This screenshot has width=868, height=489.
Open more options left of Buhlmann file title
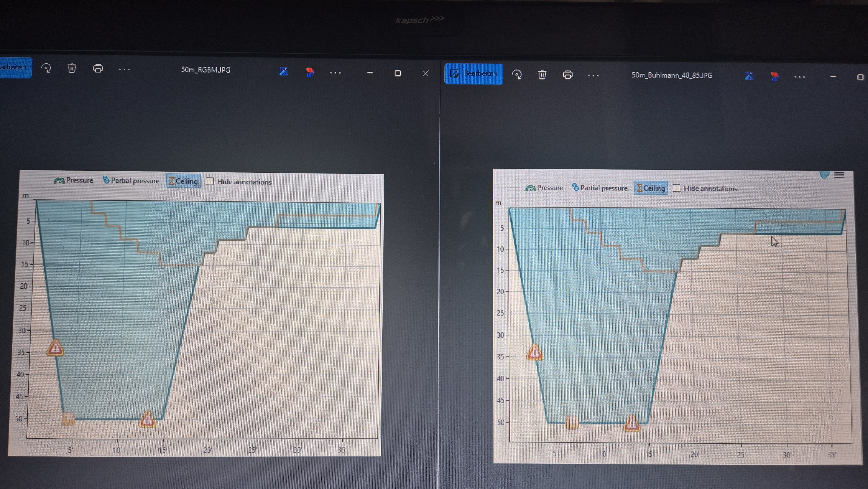tap(593, 76)
